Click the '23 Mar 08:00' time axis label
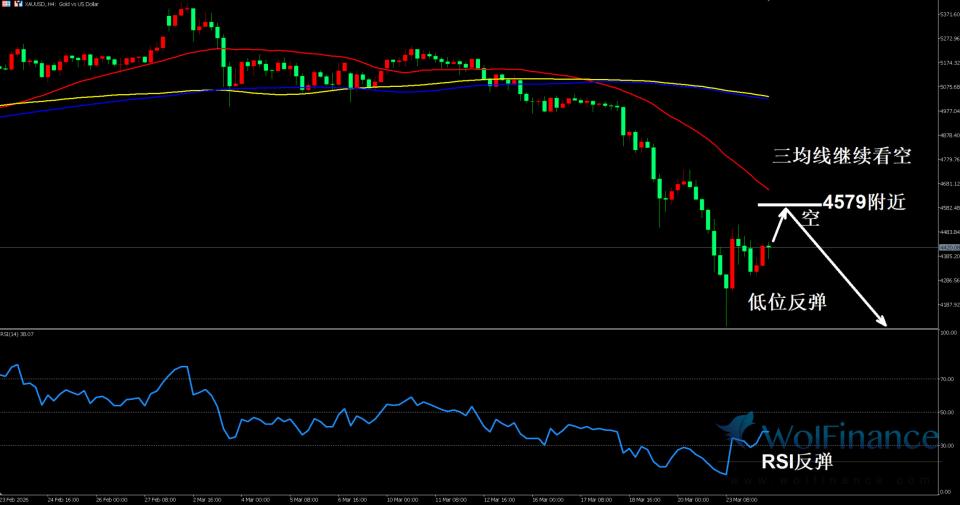 [742, 498]
